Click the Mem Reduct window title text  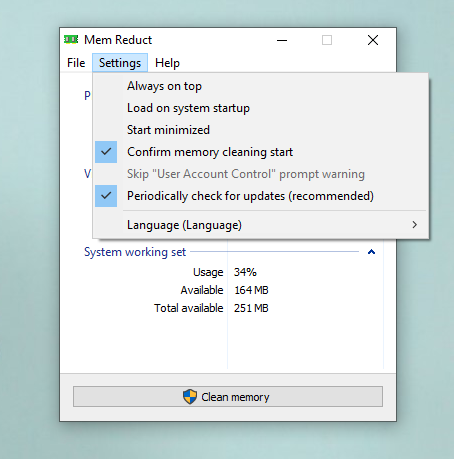(x=118, y=40)
